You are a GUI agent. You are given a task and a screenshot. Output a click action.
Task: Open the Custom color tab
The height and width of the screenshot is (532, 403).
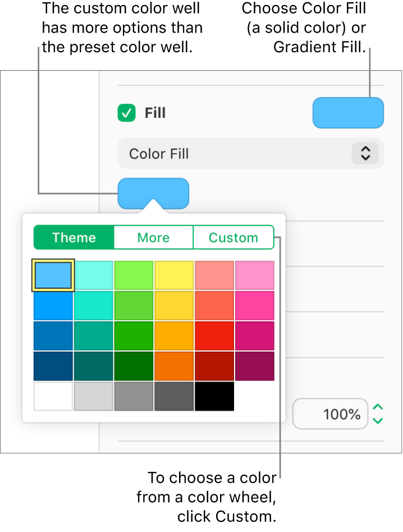point(233,237)
